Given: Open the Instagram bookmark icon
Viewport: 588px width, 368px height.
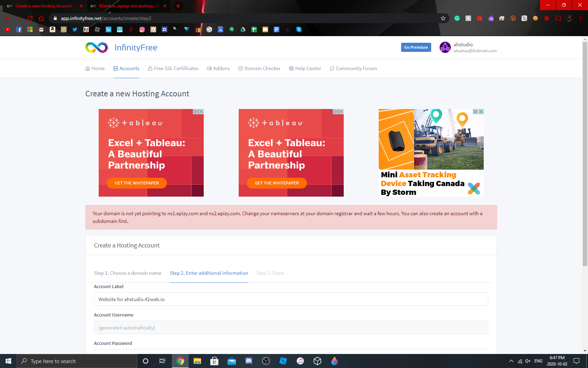Looking at the screenshot, I should (142, 29).
